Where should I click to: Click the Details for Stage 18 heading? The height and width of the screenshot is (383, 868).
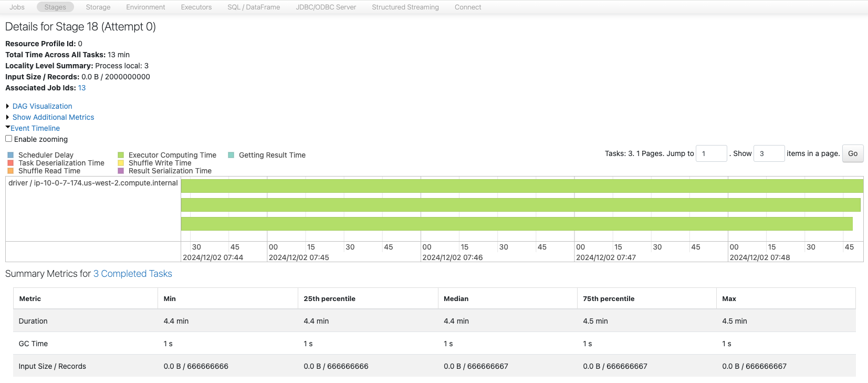point(80,27)
